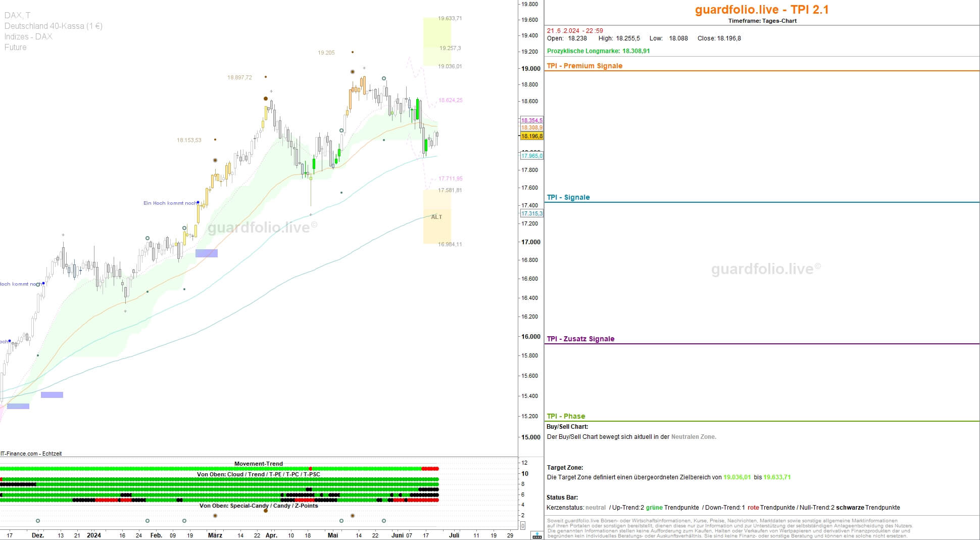
Task: Click the 'Neutralen Zone.' text
Action: (x=694, y=437)
